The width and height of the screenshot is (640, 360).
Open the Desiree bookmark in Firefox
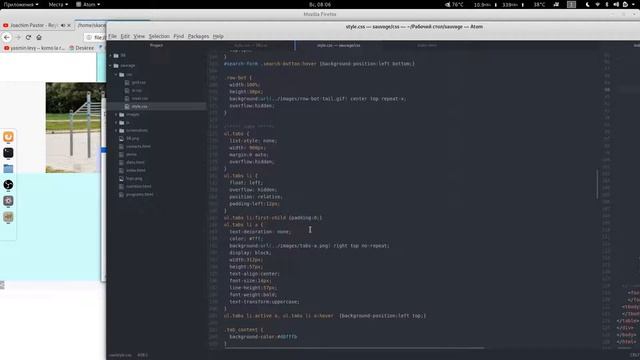82,48
